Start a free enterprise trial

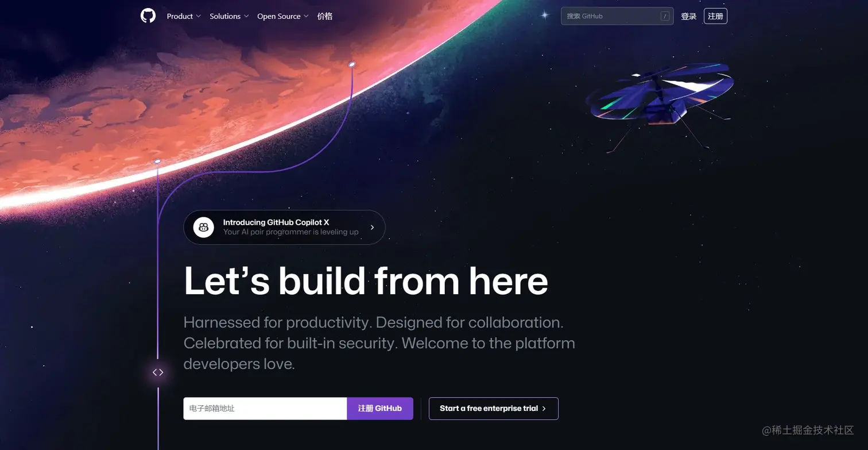point(494,409)
